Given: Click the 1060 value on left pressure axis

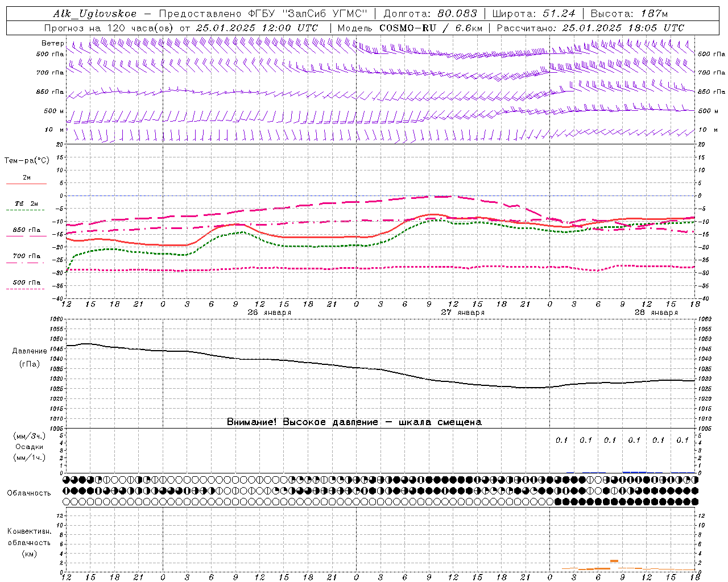Looking at the screenshot, I should [x=56, y=319].
